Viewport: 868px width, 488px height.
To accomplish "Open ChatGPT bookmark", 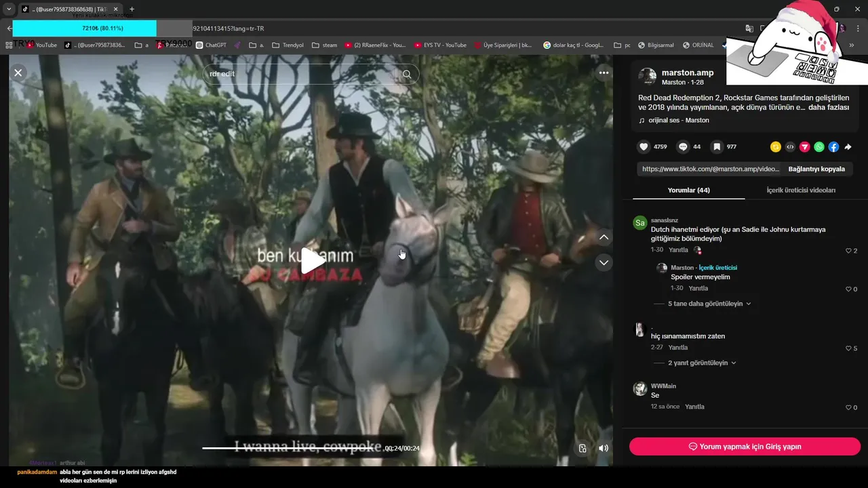I will coord(211,45).
